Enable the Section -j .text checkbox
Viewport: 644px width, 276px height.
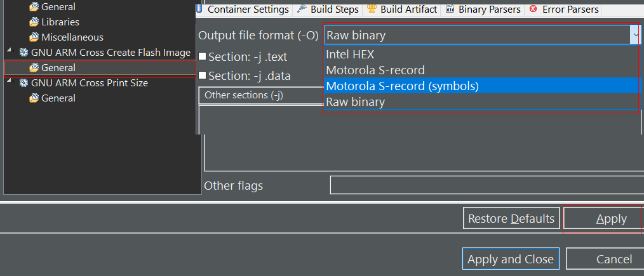coord(203,56)
